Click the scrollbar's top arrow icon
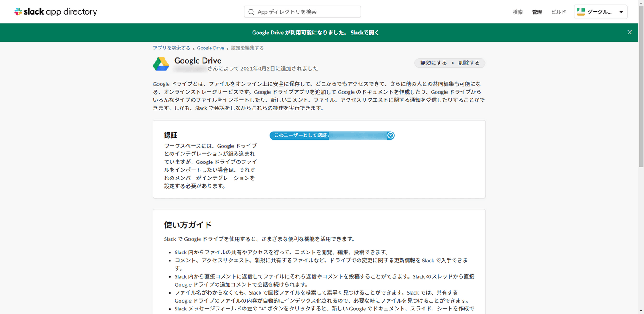The width and height of the screenshot is (644, 314). pyautogui.click(x=641, y=3)
